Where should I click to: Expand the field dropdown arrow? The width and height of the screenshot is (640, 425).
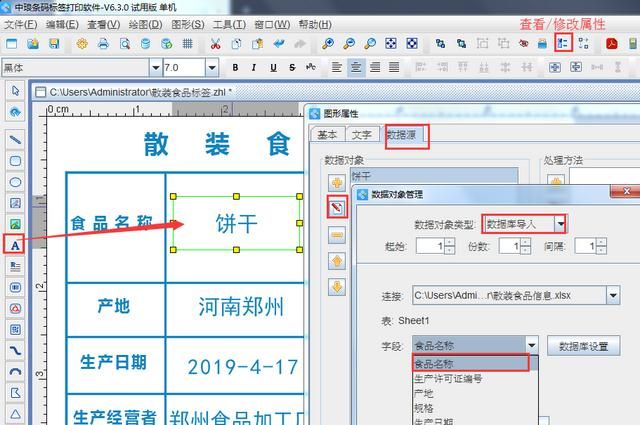pos(531,346)
